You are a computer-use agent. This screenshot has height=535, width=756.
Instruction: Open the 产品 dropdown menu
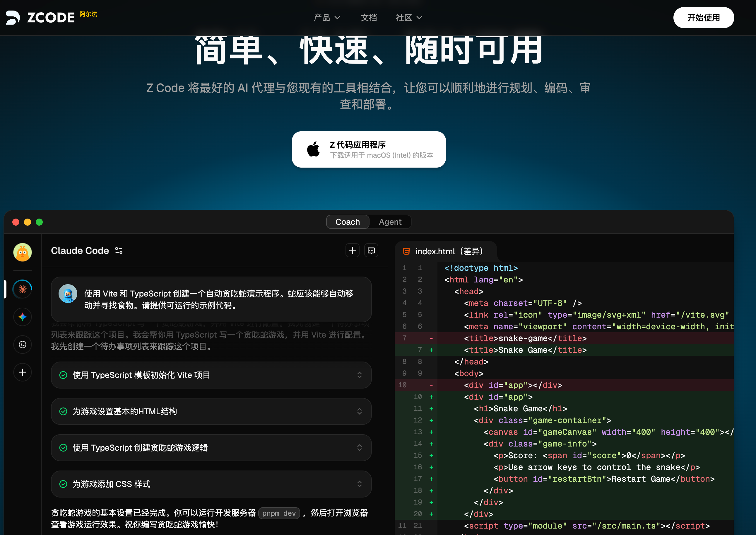326,18
